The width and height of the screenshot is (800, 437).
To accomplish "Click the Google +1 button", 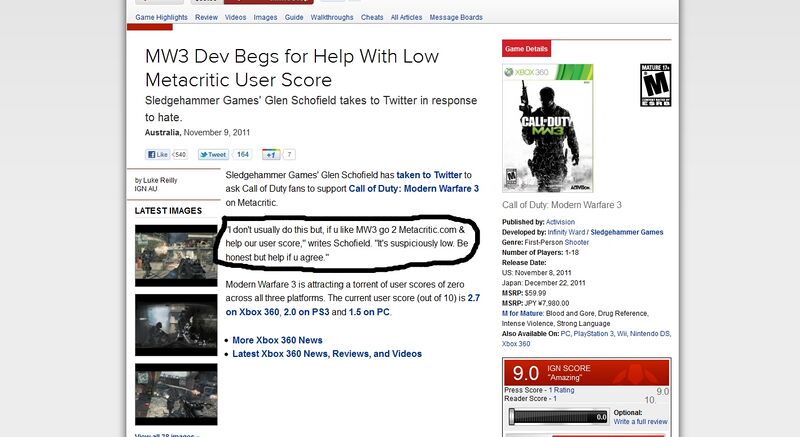I will [x=271, y=155].
